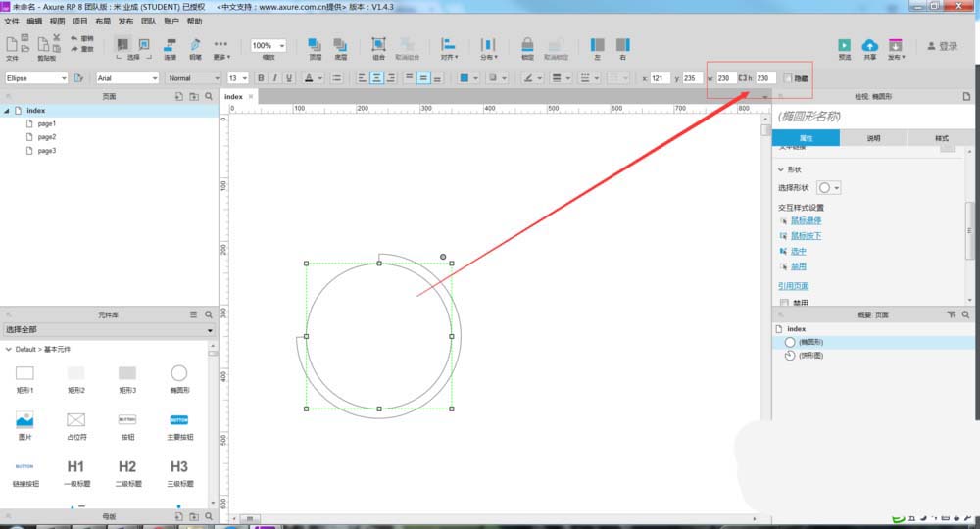Toggle underline text formatting
Screen dimensions: 980x529
click(289, 78)
